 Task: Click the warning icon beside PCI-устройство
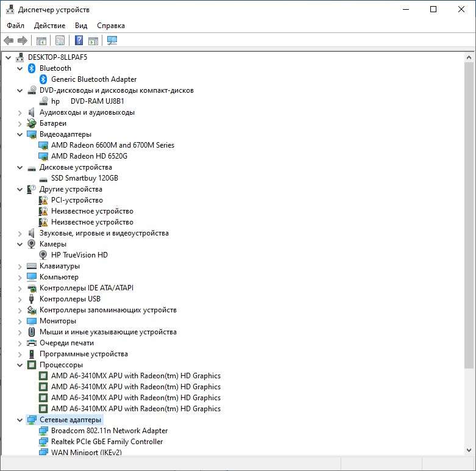point(43,200)
